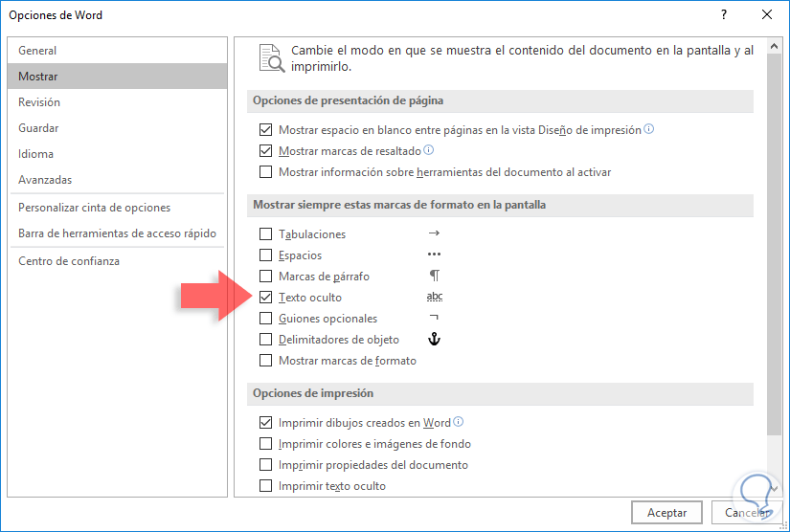Switch to the Avanzadas section
This screenshot has width=790, height=532.
pyautogui.click(x=45, y=180)
